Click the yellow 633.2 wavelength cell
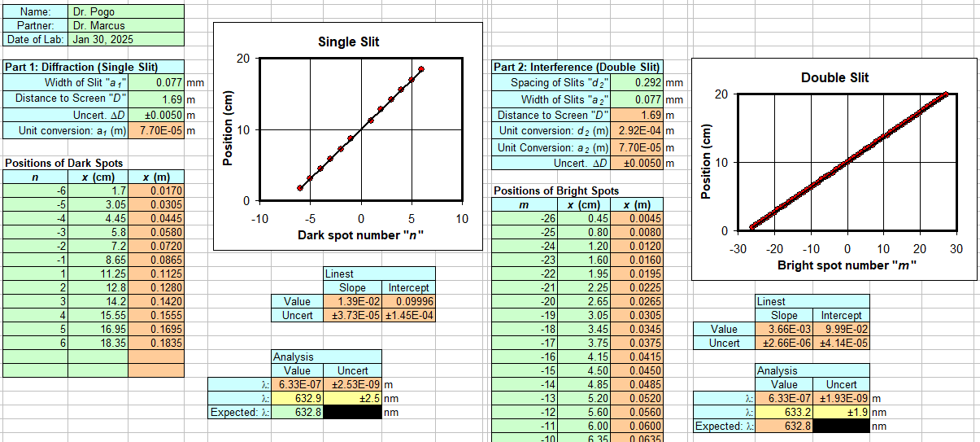980x442 pixels. 784,412
